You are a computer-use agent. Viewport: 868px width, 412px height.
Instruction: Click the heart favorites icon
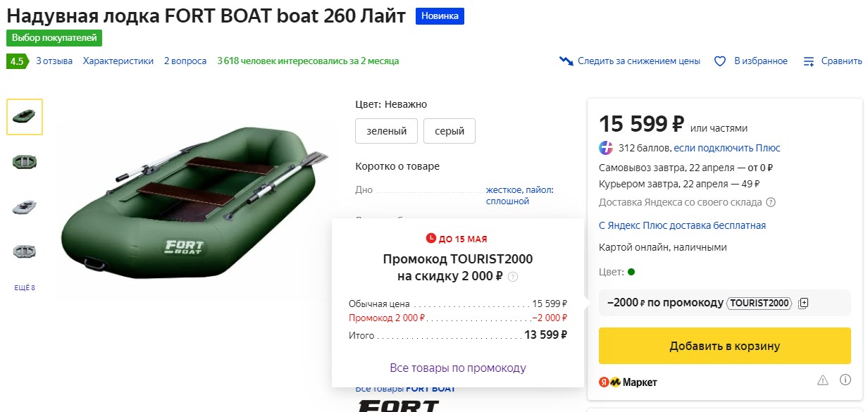(x=720, y=61)
